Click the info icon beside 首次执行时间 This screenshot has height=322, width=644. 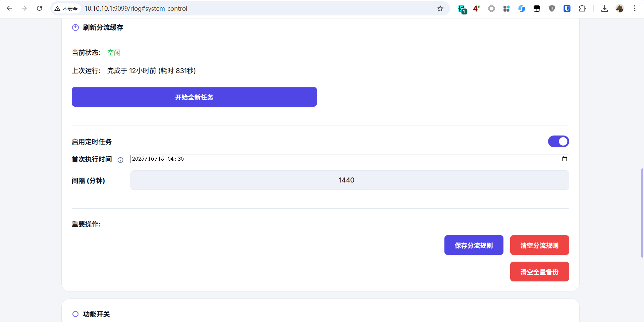[120, 160]
